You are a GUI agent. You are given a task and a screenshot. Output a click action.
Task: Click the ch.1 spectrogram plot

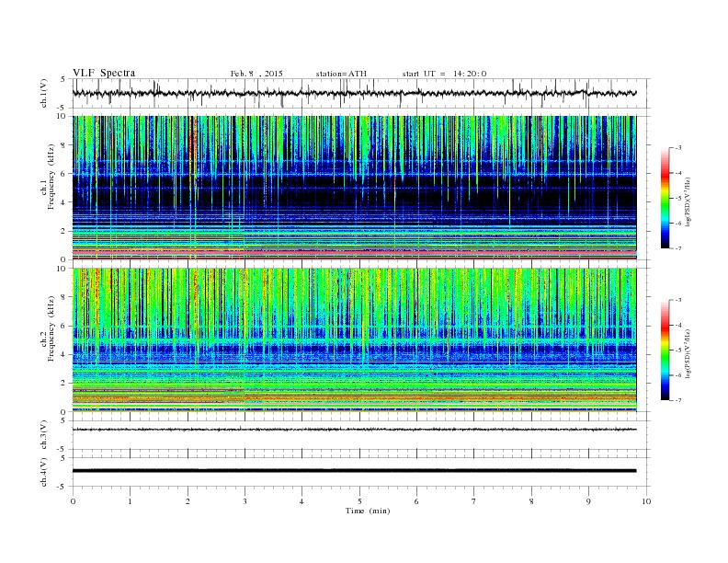point(355,188)
